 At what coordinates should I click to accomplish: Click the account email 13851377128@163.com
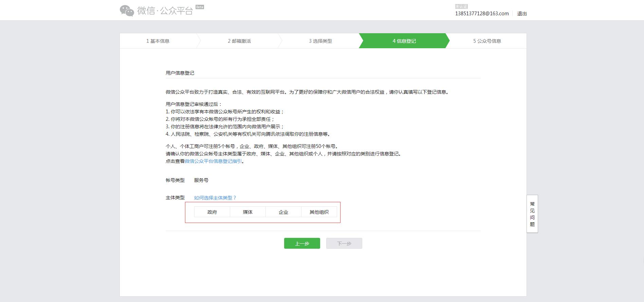click(x=482, y=14)
